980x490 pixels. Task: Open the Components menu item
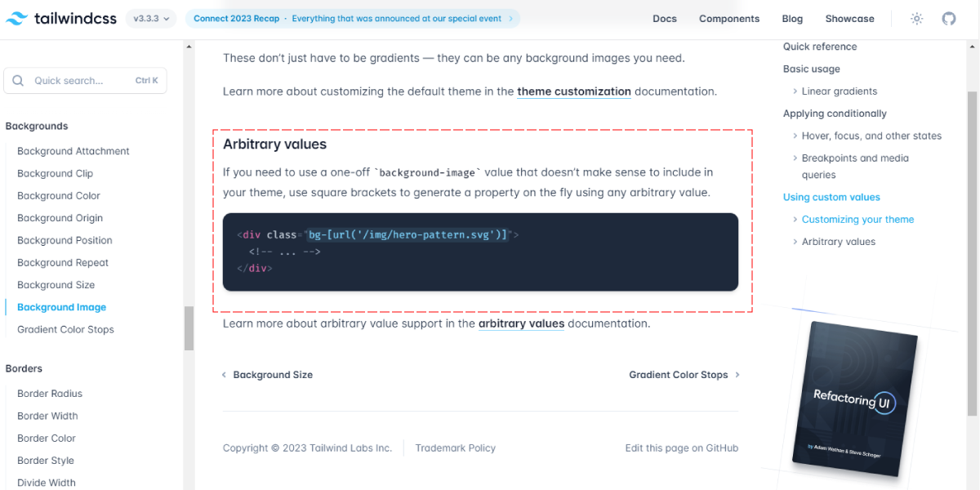(729, 19)
